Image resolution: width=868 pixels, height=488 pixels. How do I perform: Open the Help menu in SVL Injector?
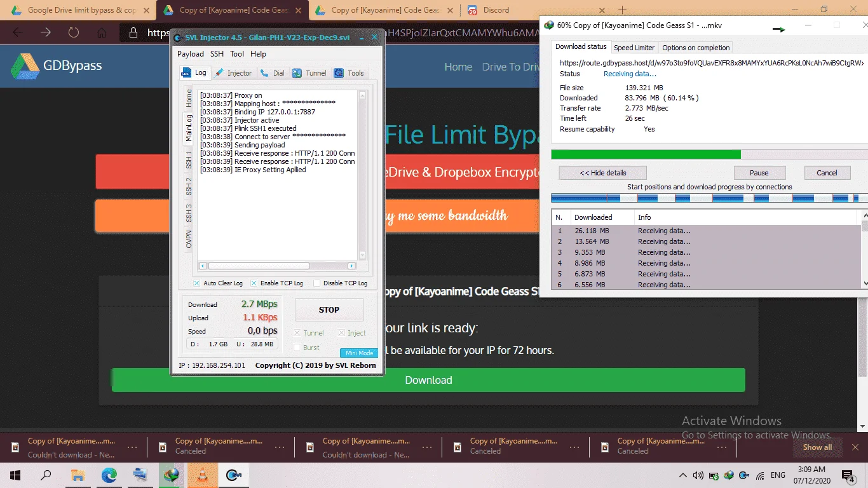258,54
